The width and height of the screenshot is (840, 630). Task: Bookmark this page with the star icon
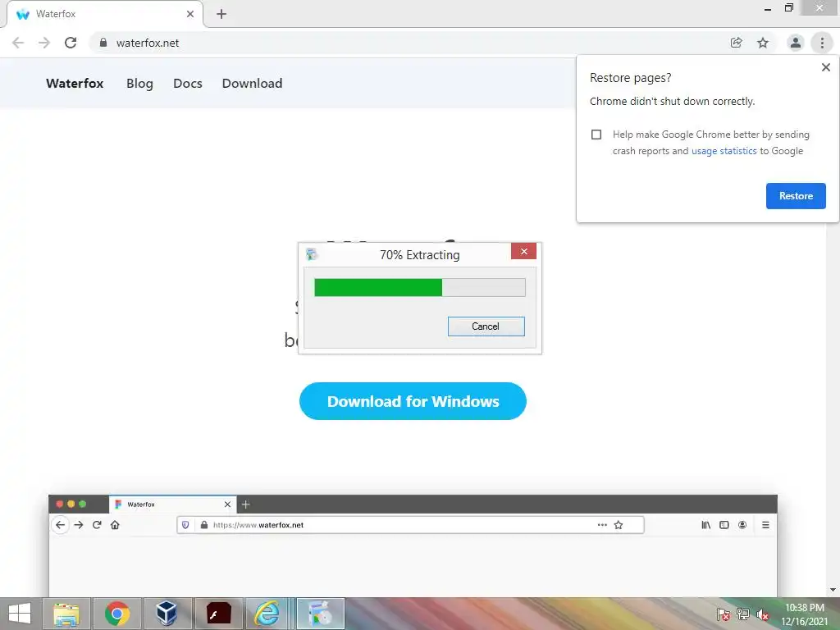pos(763,43)
